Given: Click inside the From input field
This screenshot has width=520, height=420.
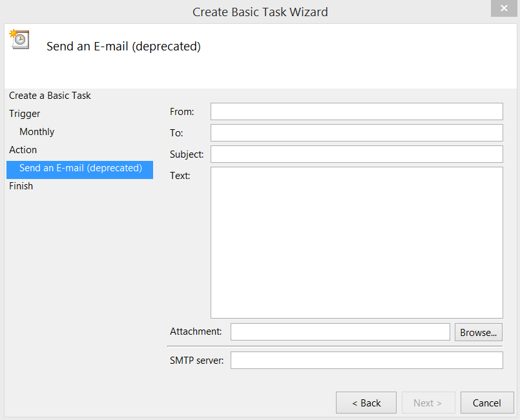Looking at the screenshot, I should point(356,112).
